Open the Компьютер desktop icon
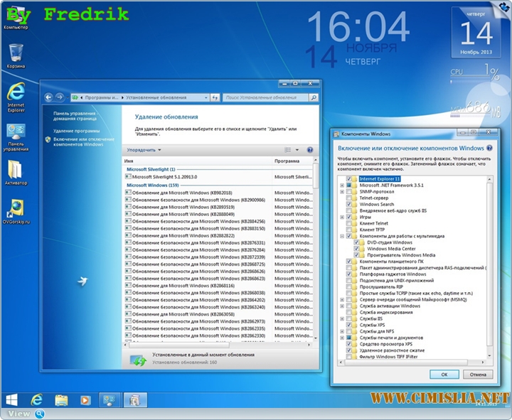This screenshot has width=512, height=420. 16,18
